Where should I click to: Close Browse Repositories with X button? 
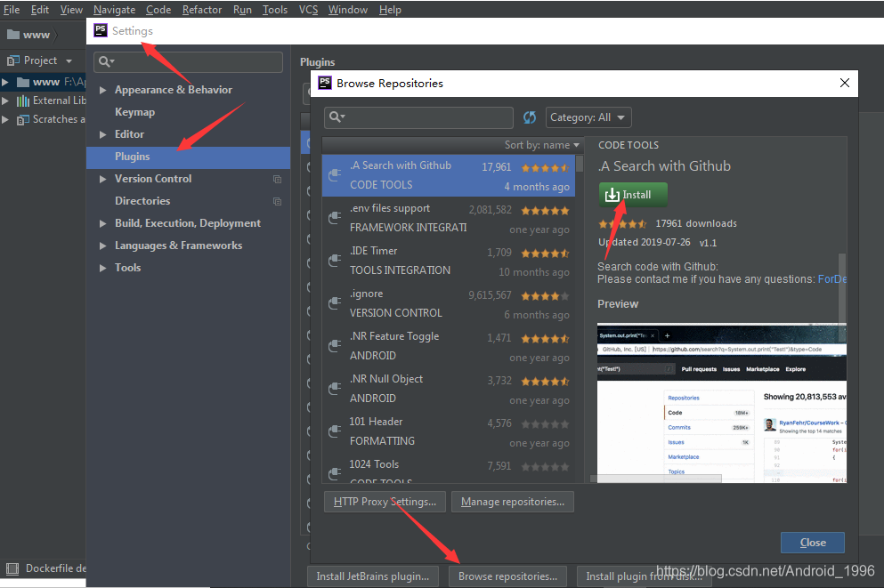(x=845, y=83)
